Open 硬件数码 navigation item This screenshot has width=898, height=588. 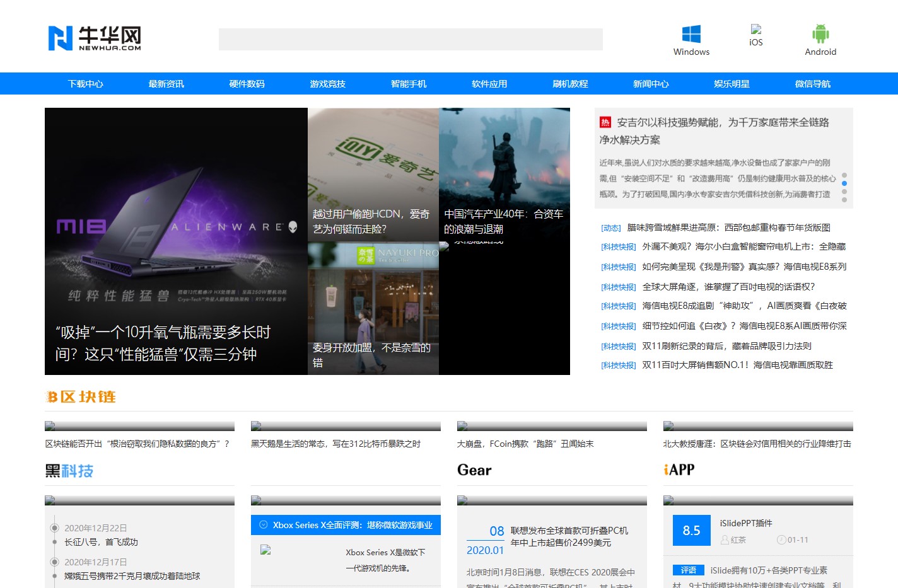(x=247, y=84)
